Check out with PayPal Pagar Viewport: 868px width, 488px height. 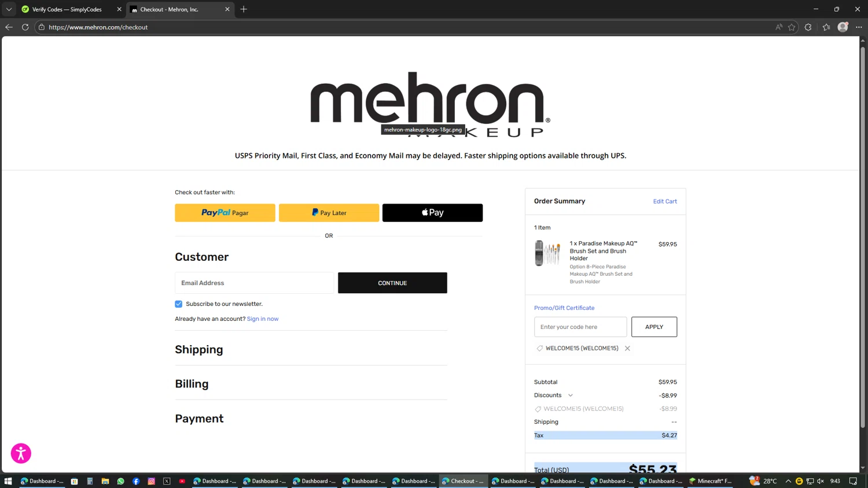click(225, 213)
